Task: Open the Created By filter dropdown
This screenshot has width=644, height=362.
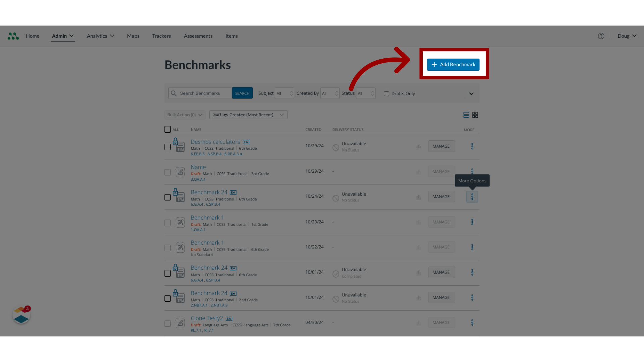Action: click(x=330, y=93)
